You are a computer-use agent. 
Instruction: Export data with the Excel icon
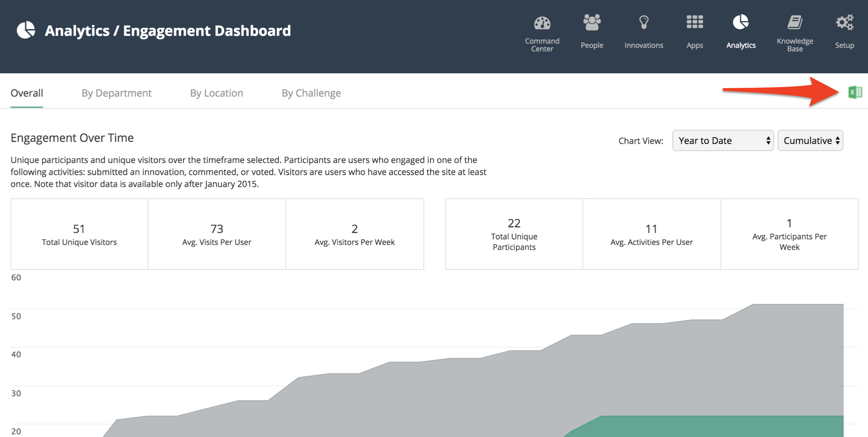(855, 92)
